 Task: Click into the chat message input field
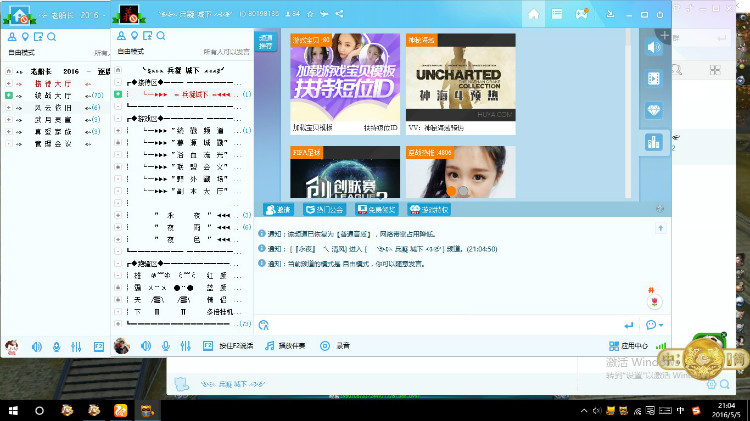[445, 325]
